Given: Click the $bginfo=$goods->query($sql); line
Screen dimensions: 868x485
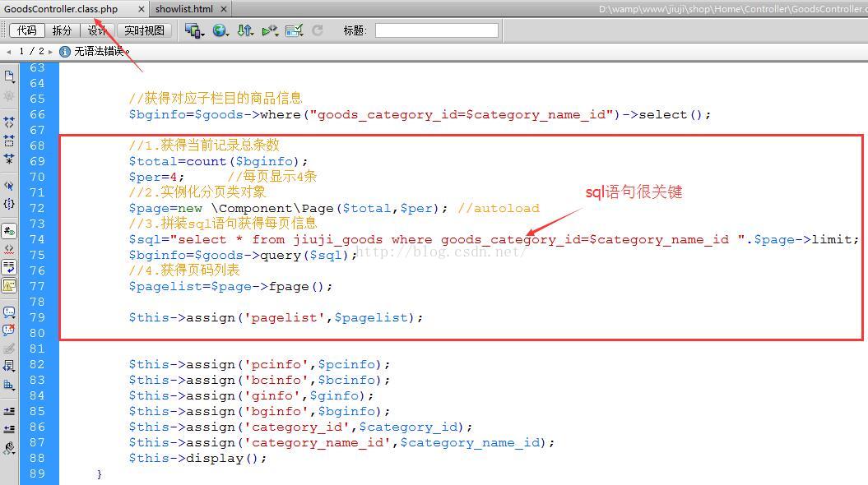Looking at the screenshot, I should (243, 255).
